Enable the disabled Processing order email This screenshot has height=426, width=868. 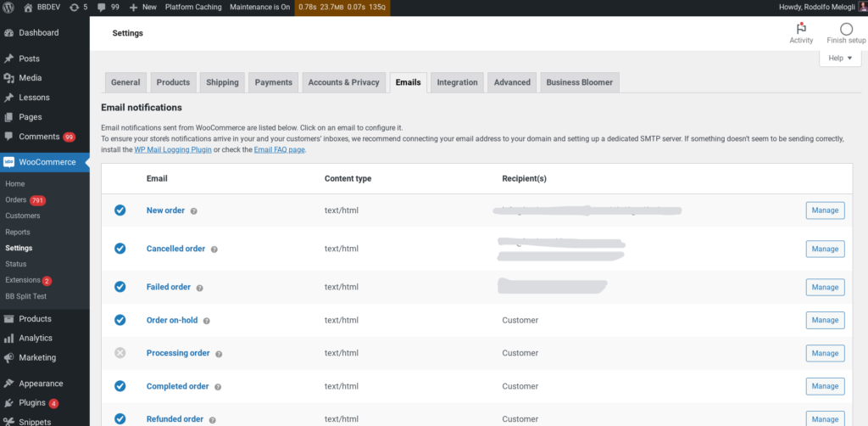click(120, 353)
